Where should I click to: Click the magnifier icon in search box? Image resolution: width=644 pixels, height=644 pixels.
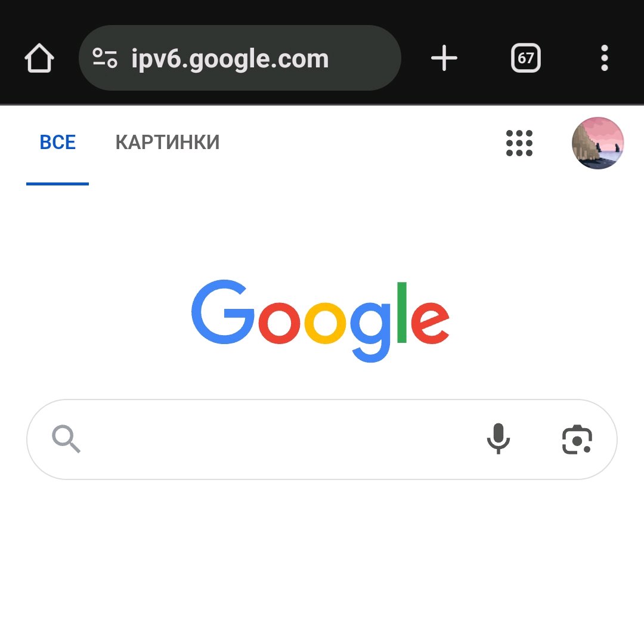(66, 439)
